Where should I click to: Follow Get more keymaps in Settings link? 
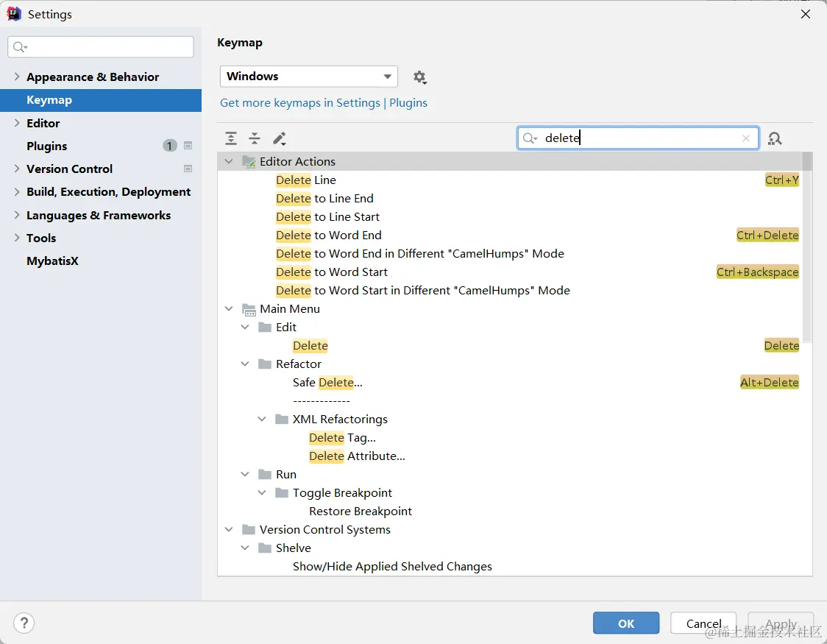pos(324,103)
